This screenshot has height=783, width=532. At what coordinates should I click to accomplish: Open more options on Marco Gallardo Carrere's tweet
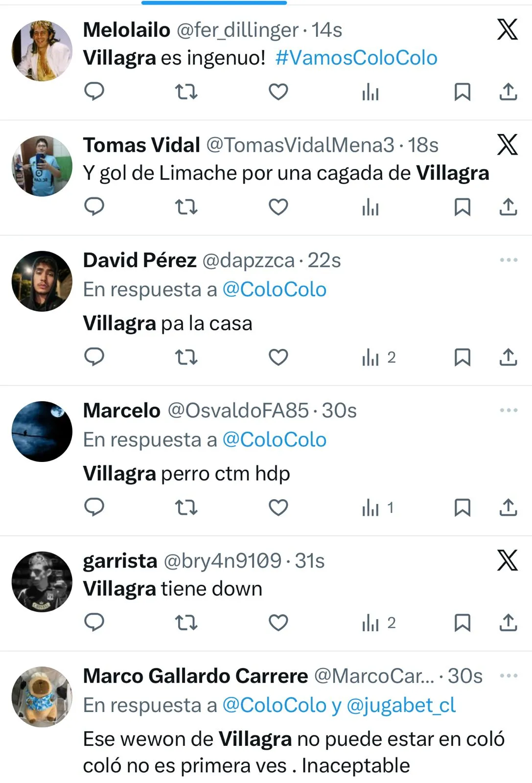pos(509,676)
